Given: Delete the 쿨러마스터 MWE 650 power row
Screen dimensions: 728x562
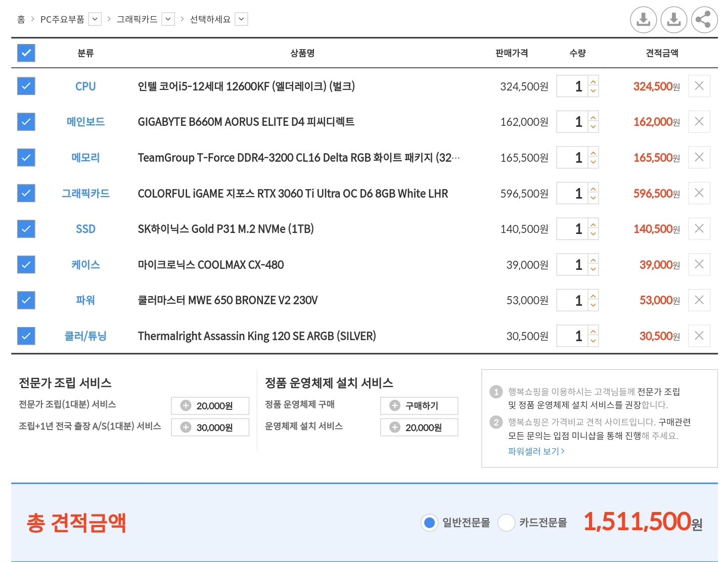Looking at the screenshot, I should pos(699,300).
